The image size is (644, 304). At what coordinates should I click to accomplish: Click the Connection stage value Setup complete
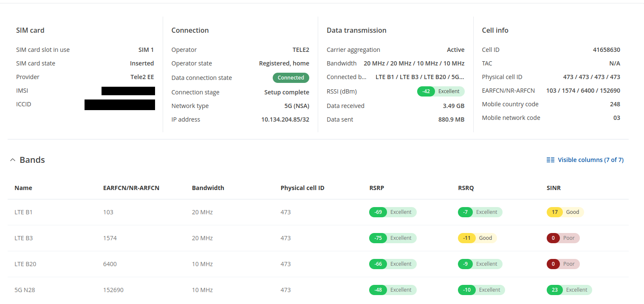coord(287,92)
